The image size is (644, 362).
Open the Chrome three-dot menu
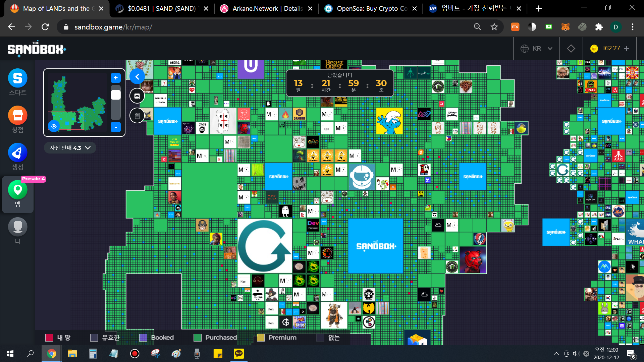point(633,27)
